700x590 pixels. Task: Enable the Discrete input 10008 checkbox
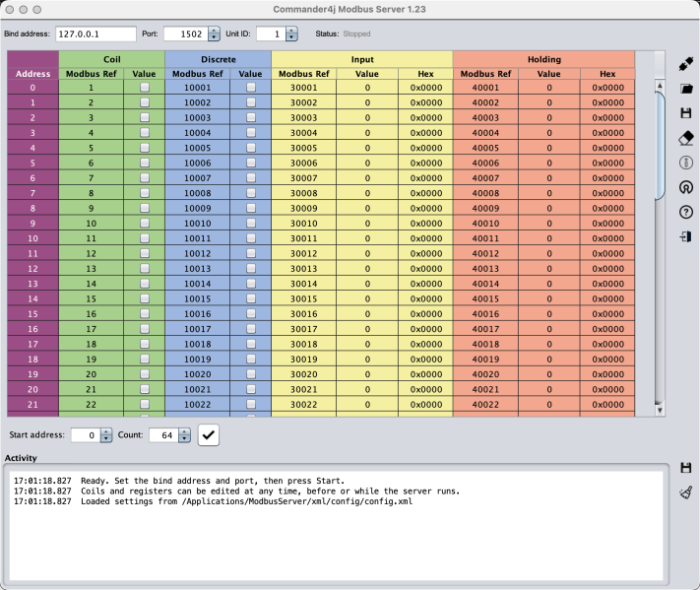(251, 193)
